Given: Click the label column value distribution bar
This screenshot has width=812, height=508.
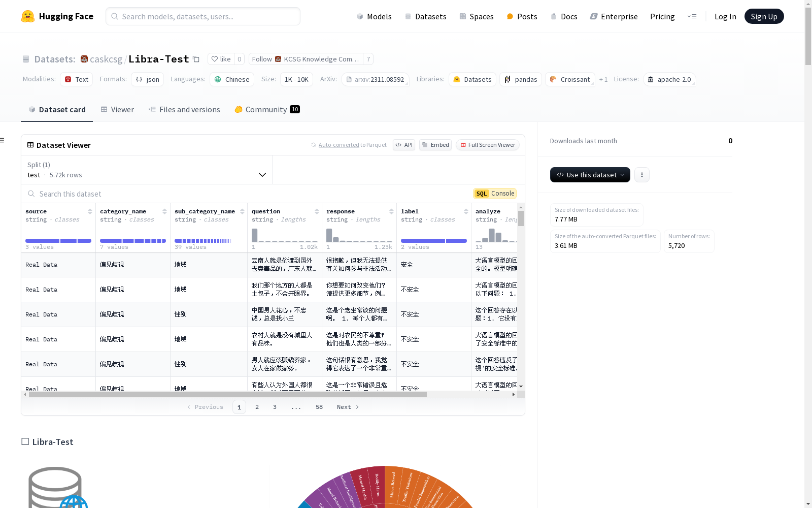Looking at the screenshot, I should pyautogui.click(x=434, y=241).
